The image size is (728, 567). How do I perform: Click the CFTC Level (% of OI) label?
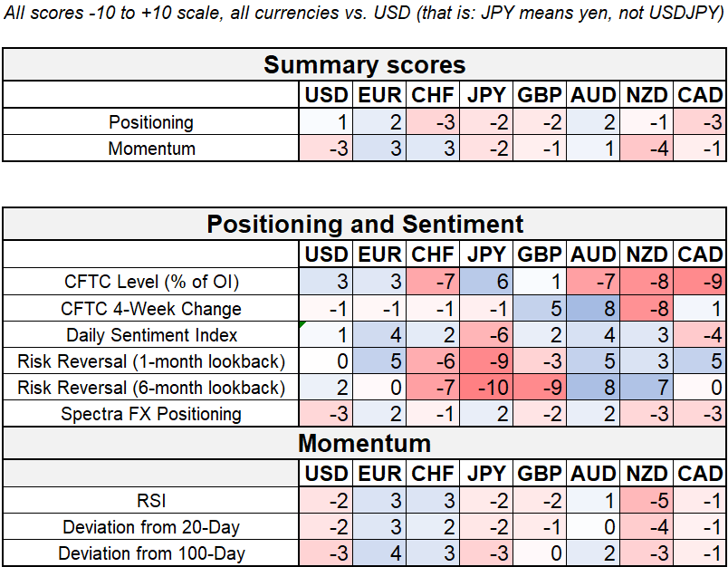151,282
